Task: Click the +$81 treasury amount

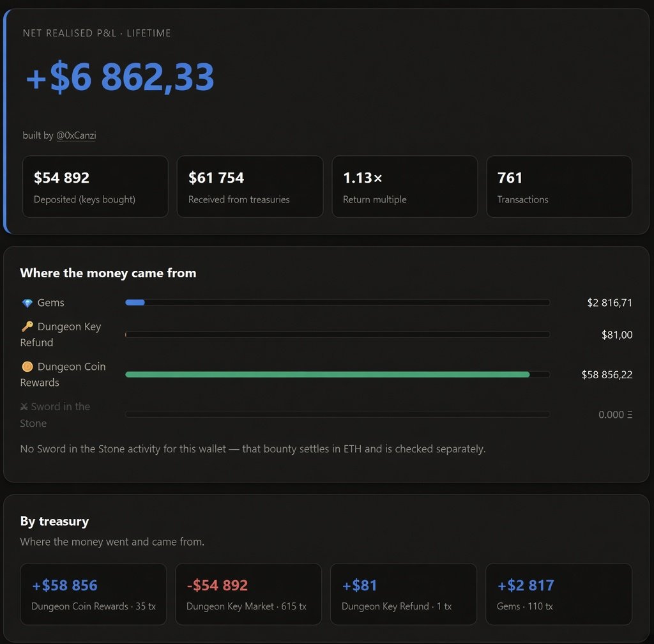Action: 360,585
